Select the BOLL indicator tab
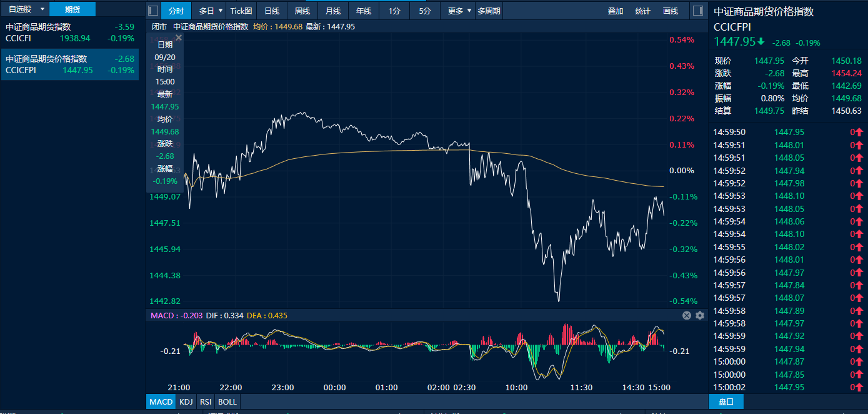The height and width of the screenshot is (414, 868). pyautogui.click(x=227, y=401)
